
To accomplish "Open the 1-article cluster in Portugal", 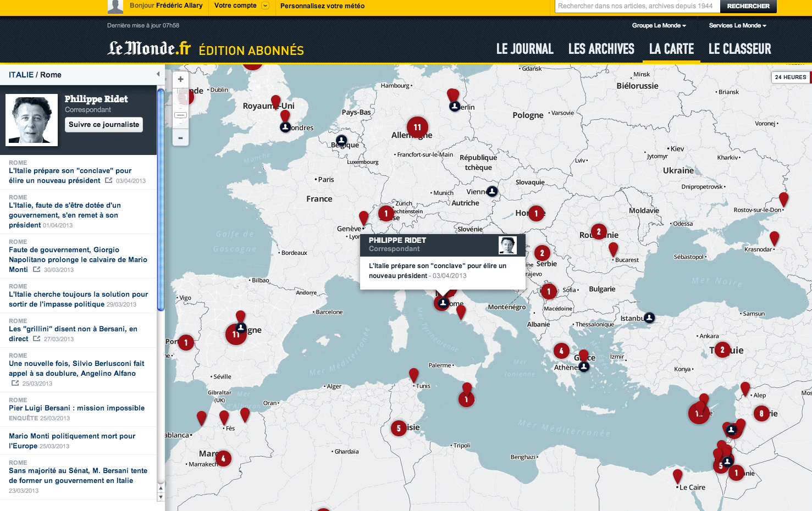I will (x=186, y=343).
